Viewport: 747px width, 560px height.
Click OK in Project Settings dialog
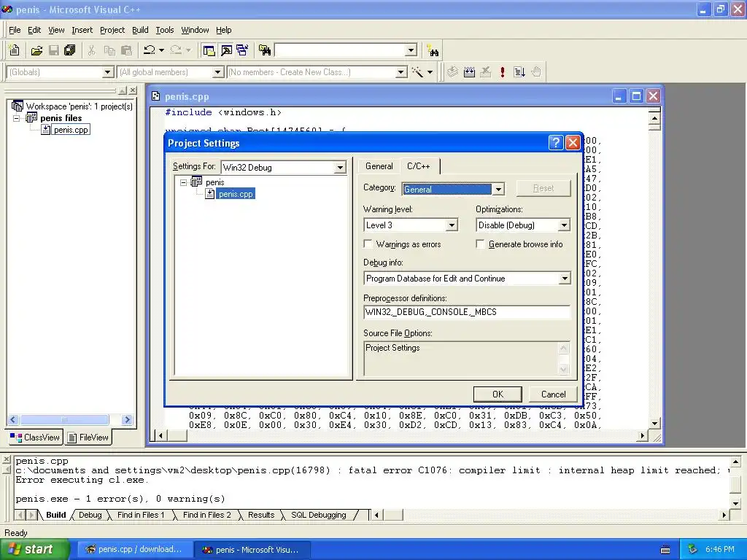click(x=498, y=394)
